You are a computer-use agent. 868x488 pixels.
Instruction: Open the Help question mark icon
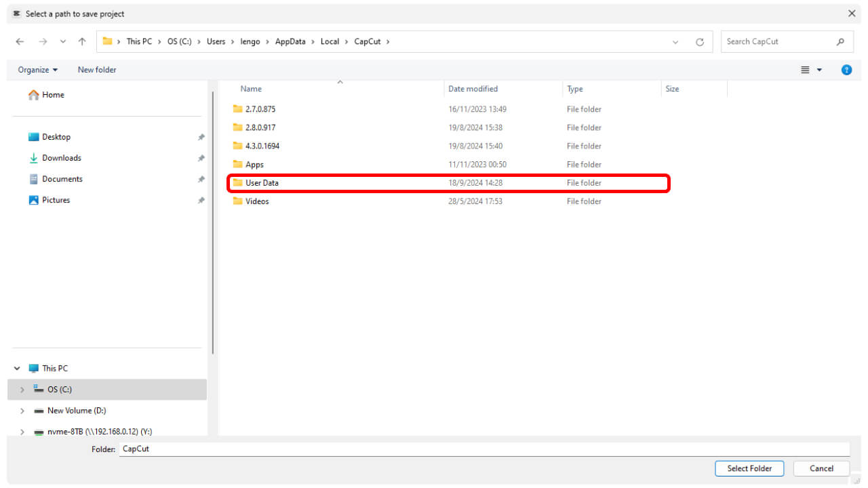(846, 70)
